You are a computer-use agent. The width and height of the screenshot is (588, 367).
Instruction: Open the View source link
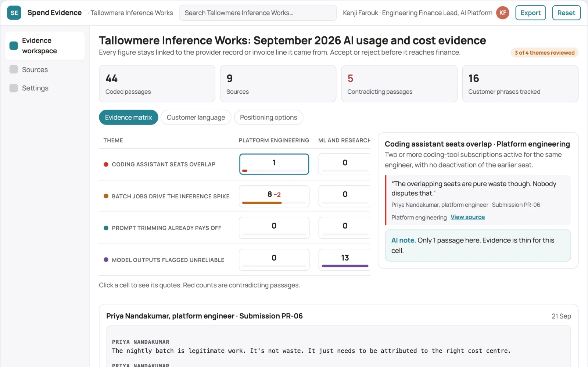coord(467,217)
